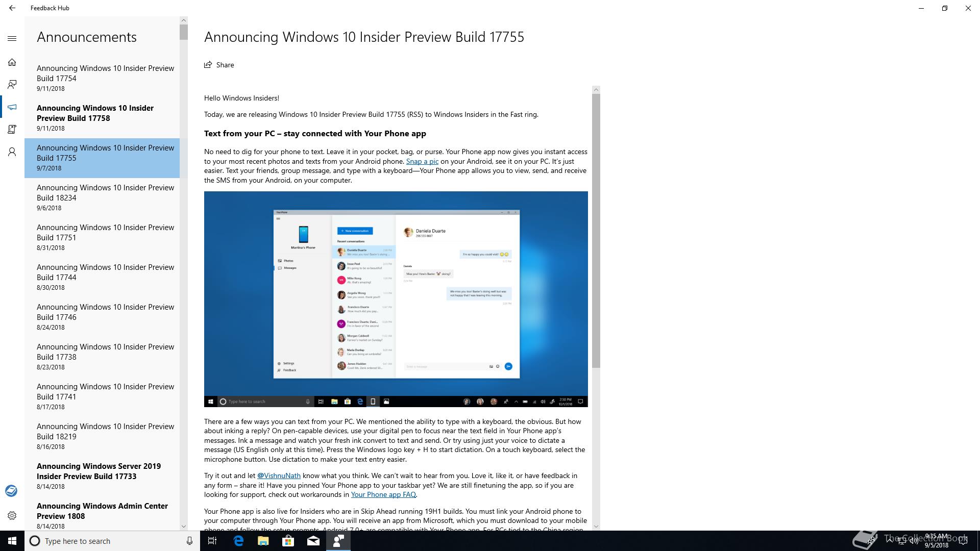Open Task View from taskbar

point(212,541)
